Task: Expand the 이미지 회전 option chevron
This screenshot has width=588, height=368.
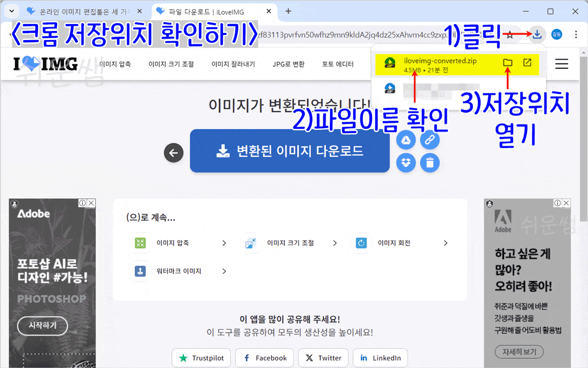Action: tap(445, 242)
